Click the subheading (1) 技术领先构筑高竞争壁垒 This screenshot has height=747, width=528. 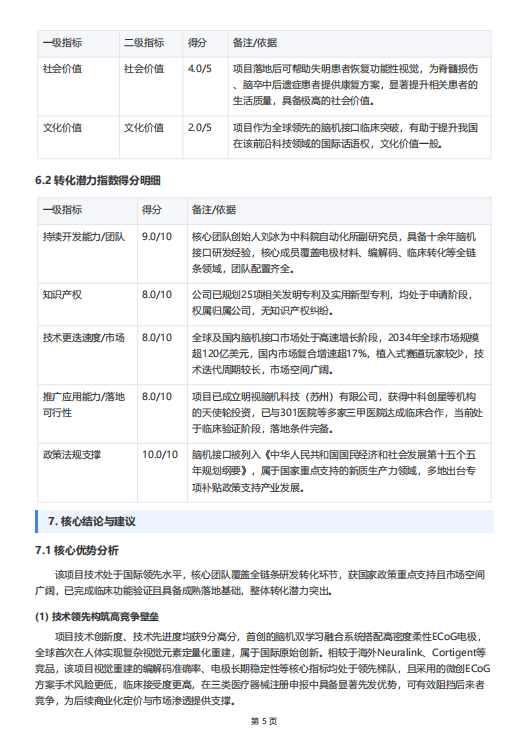tap(97, 617)
